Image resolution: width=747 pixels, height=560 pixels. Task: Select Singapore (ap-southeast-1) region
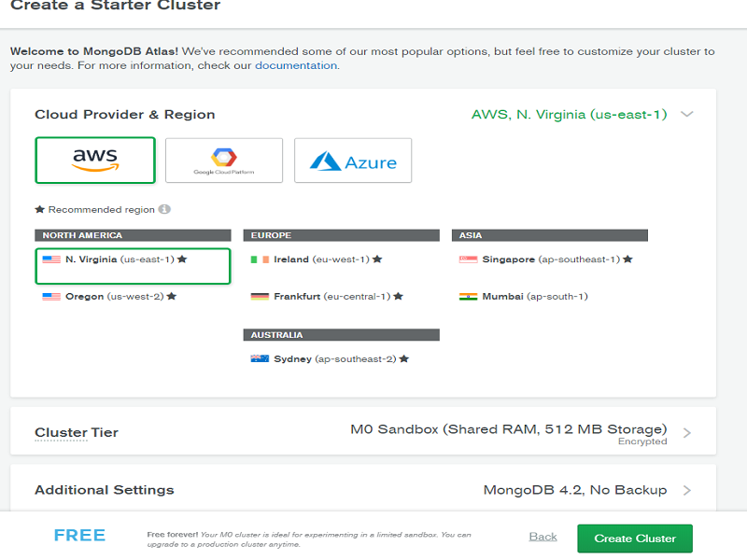pyautogui.click(x=545, y=259)
